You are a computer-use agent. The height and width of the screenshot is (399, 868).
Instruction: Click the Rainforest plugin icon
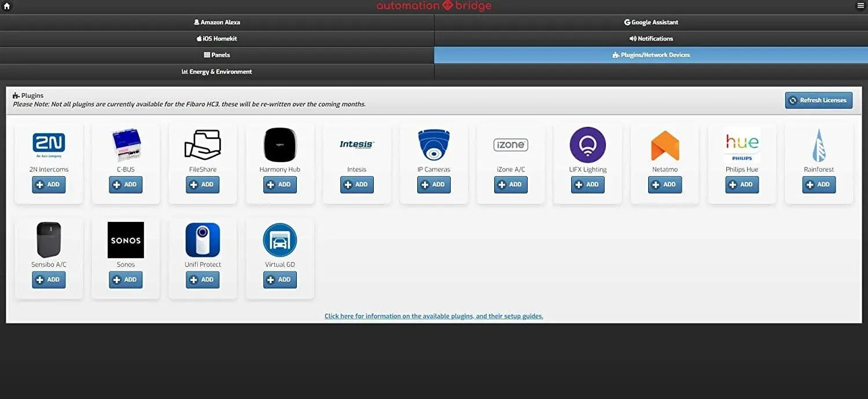pos(818,145)
